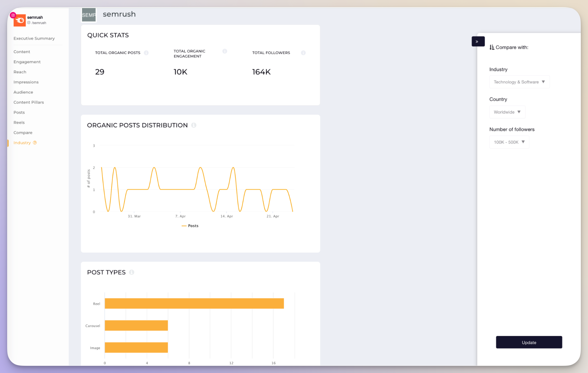Open the Reach section
The width and height of the screenshot is (588, 373).
[x=20, y=72]
